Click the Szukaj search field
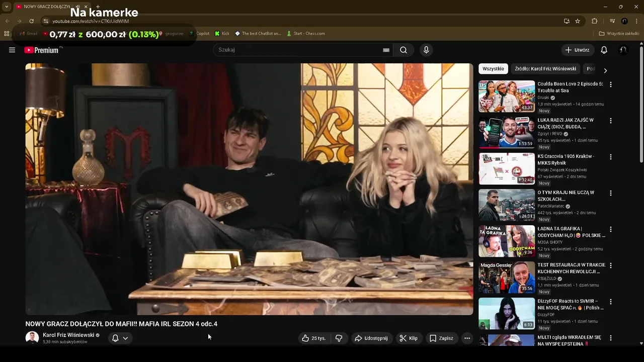Screen dimensions: 644x362 pos(297,50)
